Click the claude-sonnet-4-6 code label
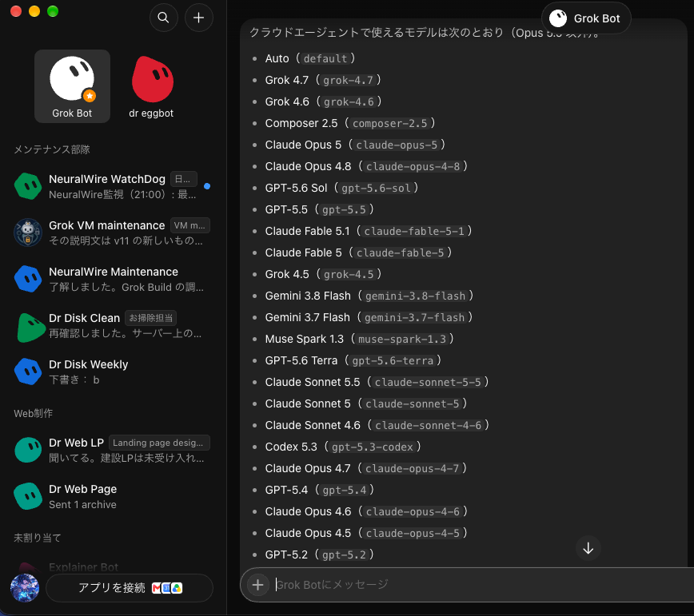 (x=429, y=425)
